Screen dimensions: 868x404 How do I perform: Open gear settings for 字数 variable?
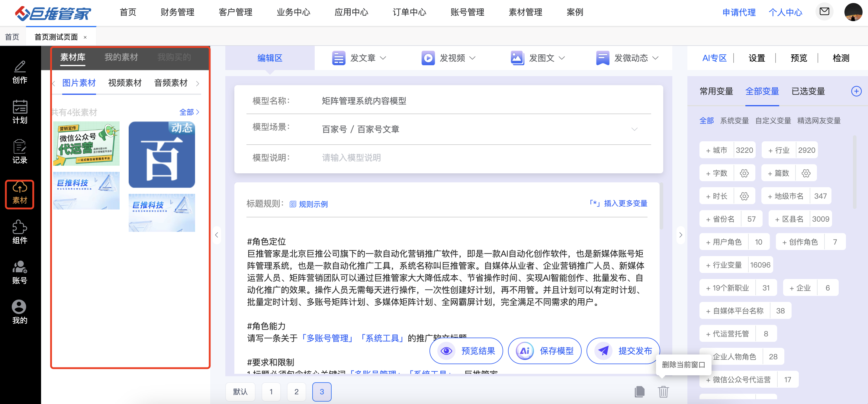744,173
